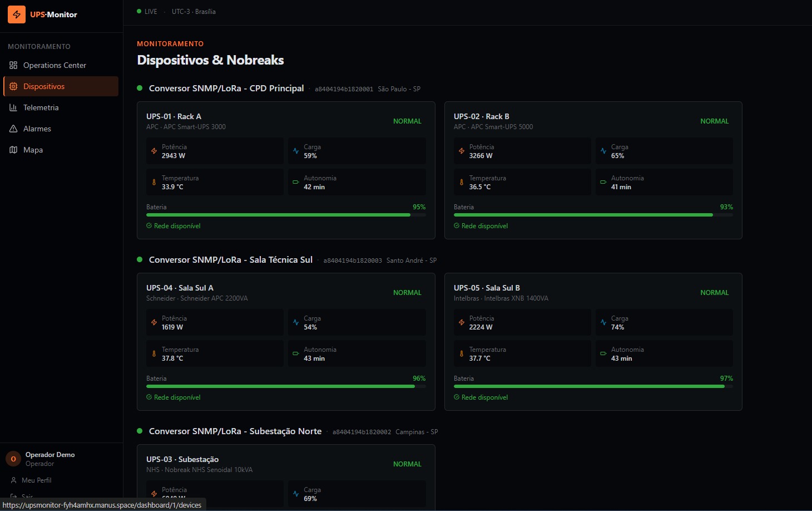Click the 33.9 °C temperature reading

(172, 187)
